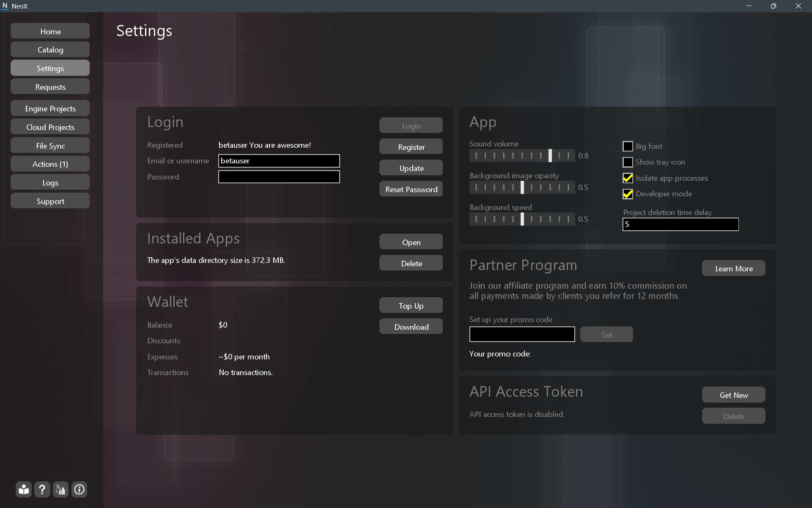This screenshot has width=812, height=508.
Task: Click the crane construction icon
Action: [x=61, y=489]
